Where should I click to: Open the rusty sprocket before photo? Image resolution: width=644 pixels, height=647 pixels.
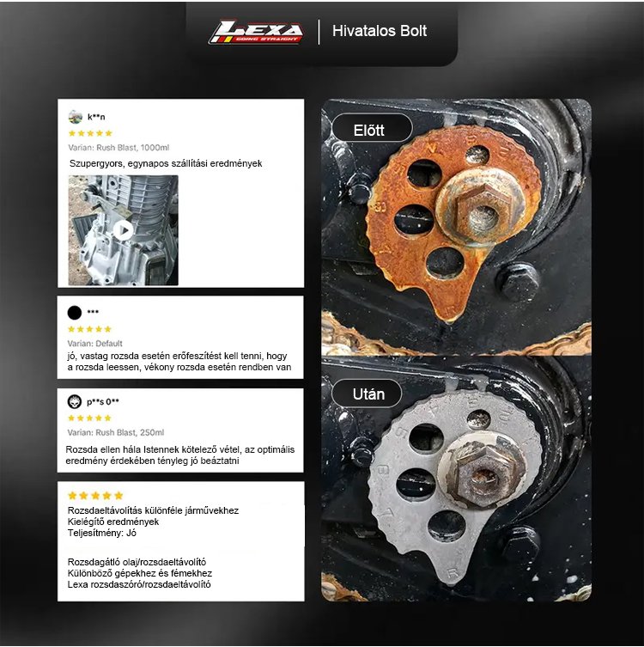456,227
